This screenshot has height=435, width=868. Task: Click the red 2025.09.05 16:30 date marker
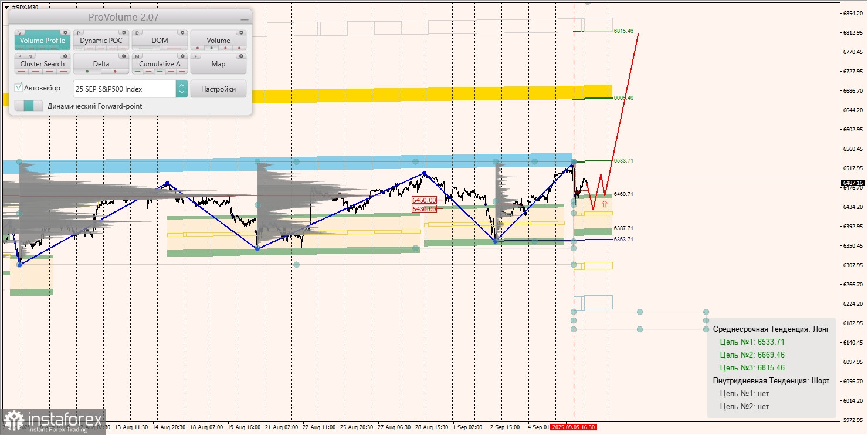click(x=574, y=427)
